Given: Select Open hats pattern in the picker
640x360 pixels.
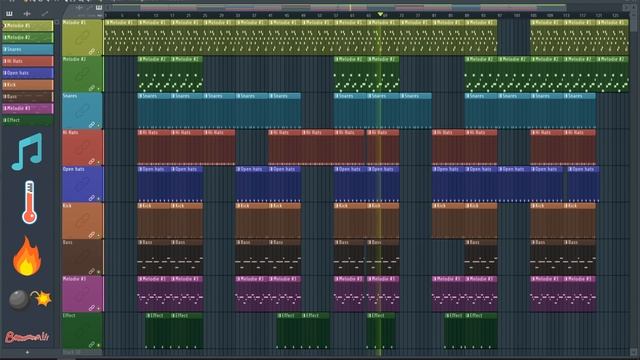Looking at the screenshot, I should (x=28, y=73).
